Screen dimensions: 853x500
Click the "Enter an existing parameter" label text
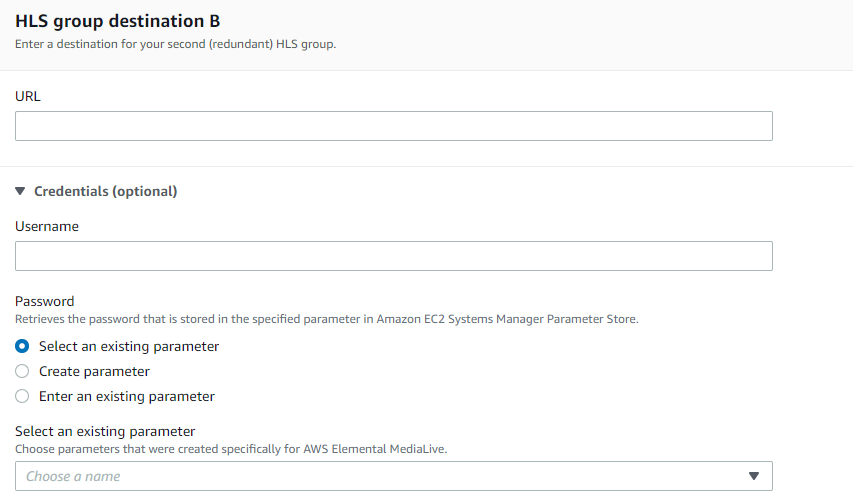coord(127,397)
